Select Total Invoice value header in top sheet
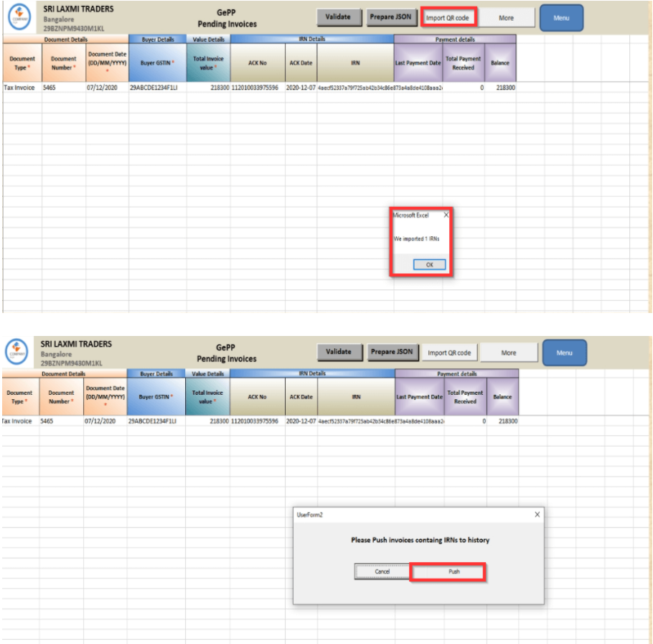Viewport: 653px width, 644px height. (208, 63)
